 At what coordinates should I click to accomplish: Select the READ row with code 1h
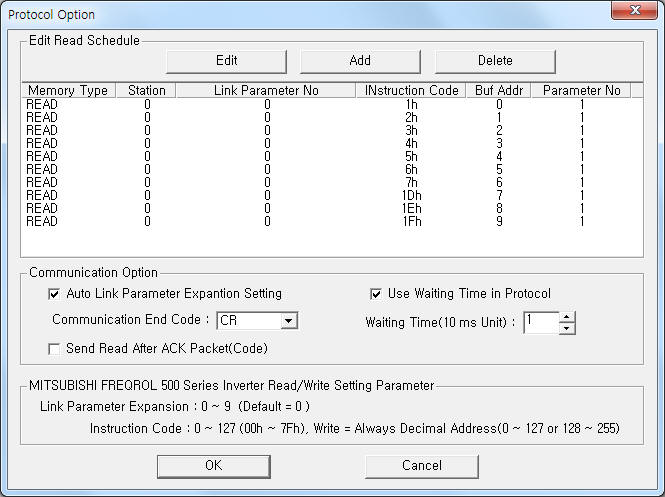(332, 104)
